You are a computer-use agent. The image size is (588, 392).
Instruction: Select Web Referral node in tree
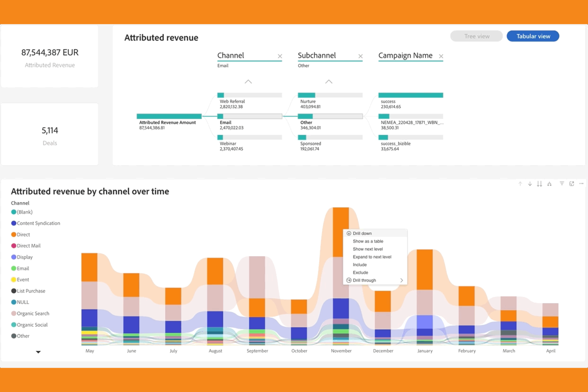[x=250, y=101]
